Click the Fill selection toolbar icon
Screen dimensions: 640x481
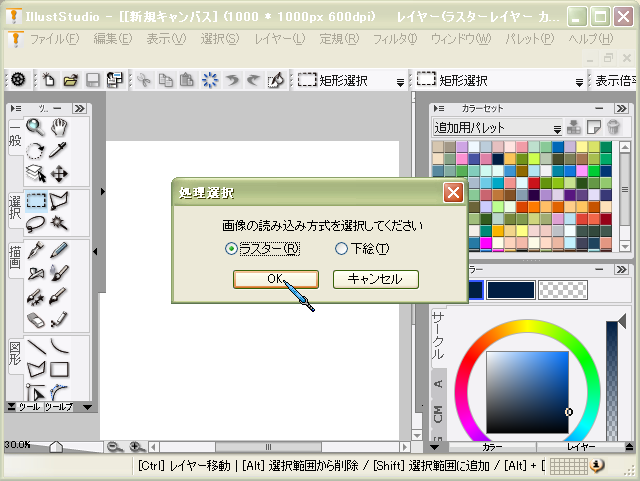[x=276, y=80]
